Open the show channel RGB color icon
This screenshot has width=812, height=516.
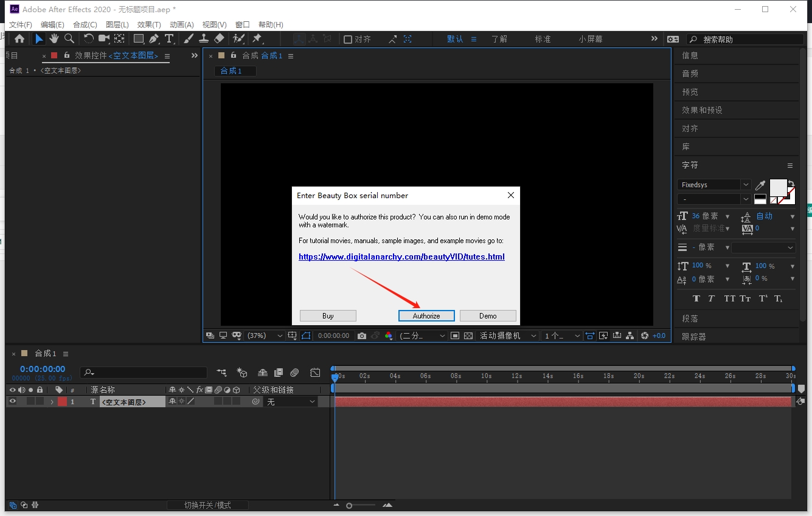coord(389,335)
